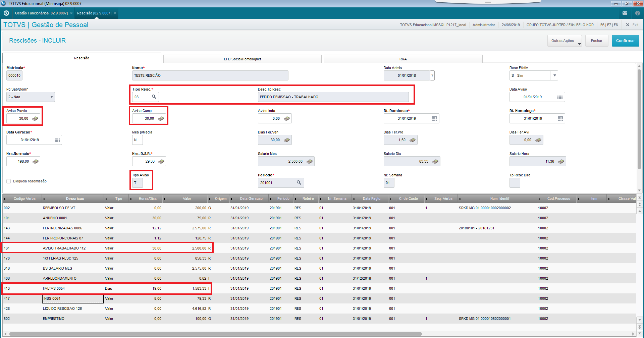Click calculator icon in Hrs.Normais field
Viewport: 644px width, 338px height.
[x=35, y=161]
